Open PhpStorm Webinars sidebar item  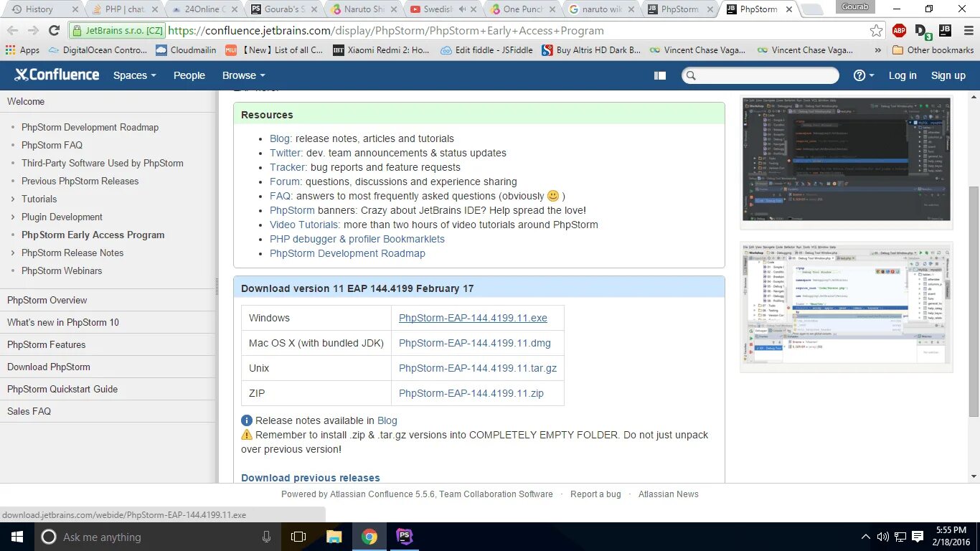point(62,270)
